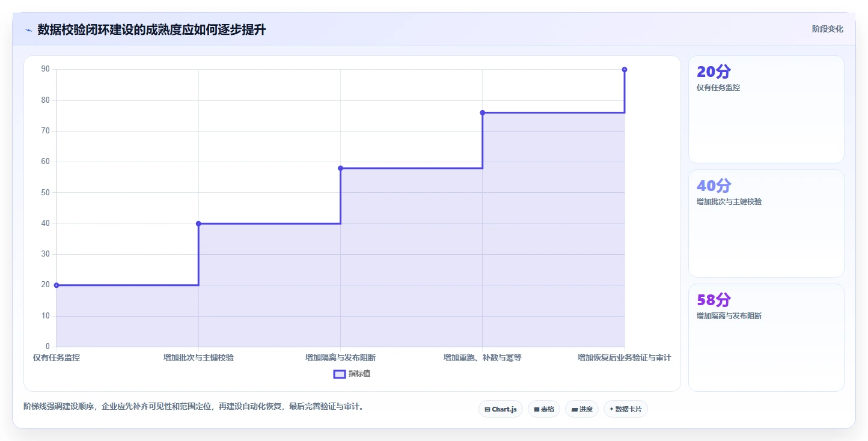Click the chart title 数据校验闭环建设的成熟度应如何逐步提升
Viewport: 868px width, 441px height.
click(151, 30)
